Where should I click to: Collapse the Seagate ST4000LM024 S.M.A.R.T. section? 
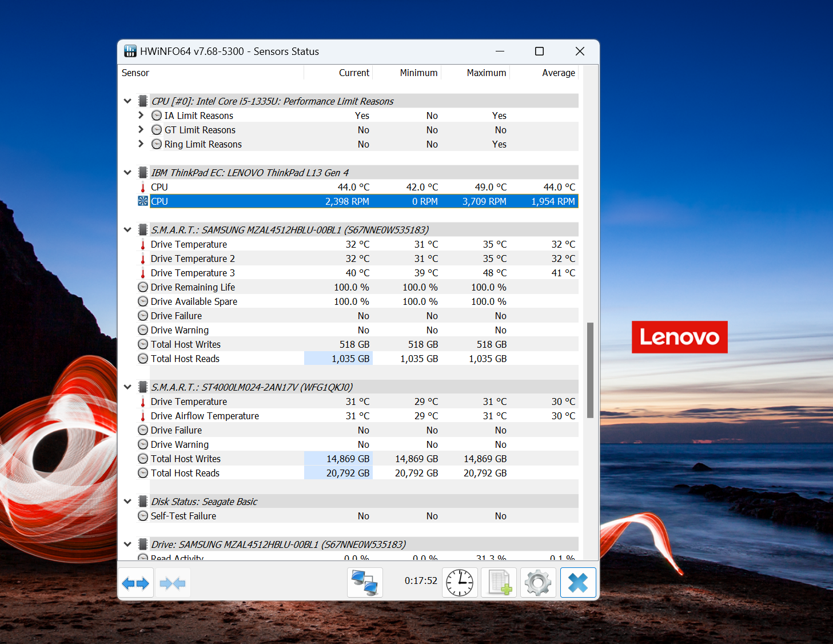click(x=127, y=387)
